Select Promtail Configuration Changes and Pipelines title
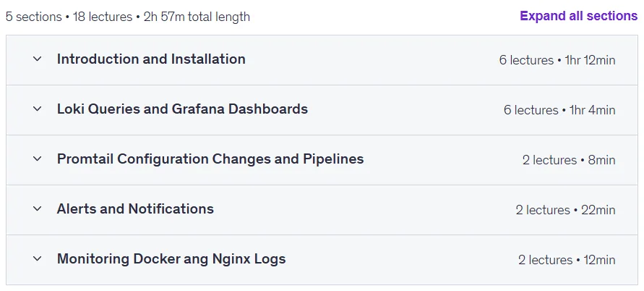The width and height of the screenshot is (644, 291). (210, 159)
